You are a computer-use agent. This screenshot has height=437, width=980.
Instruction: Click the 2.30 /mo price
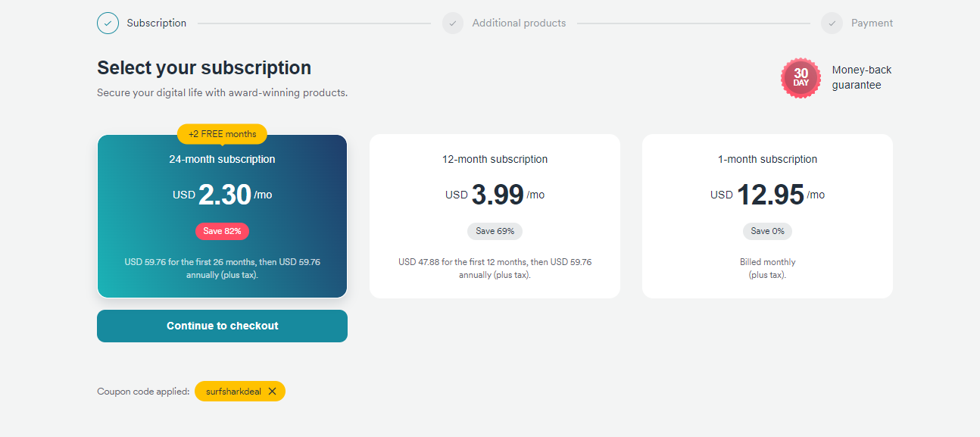pos(222,195)
